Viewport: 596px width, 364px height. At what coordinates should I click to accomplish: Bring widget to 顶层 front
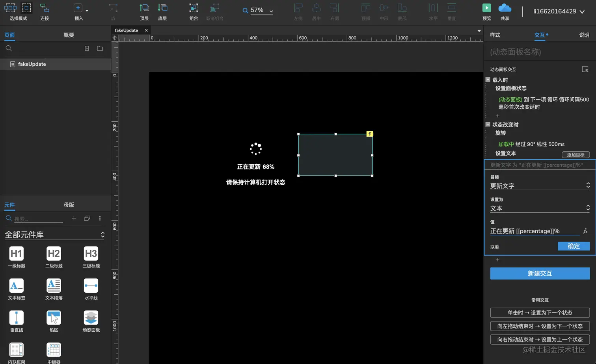[144, 12]
